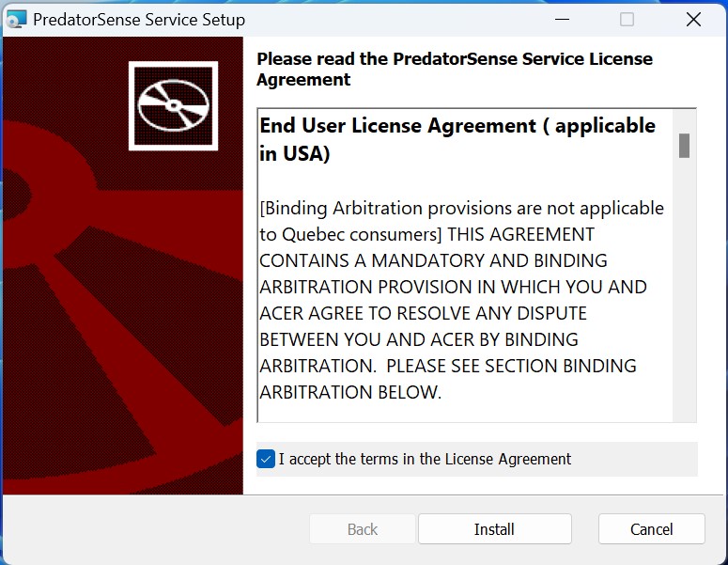Screen dimensions: 728x565
Task: Click the scrollbar track above the thumb
Action: pyautogui.click(x=685, y=120)
